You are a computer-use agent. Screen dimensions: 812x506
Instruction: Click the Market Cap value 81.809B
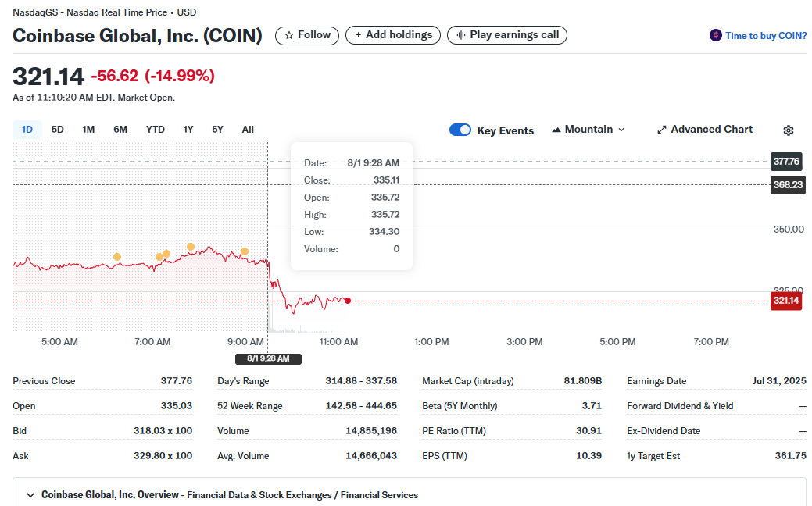coord(582,381)
